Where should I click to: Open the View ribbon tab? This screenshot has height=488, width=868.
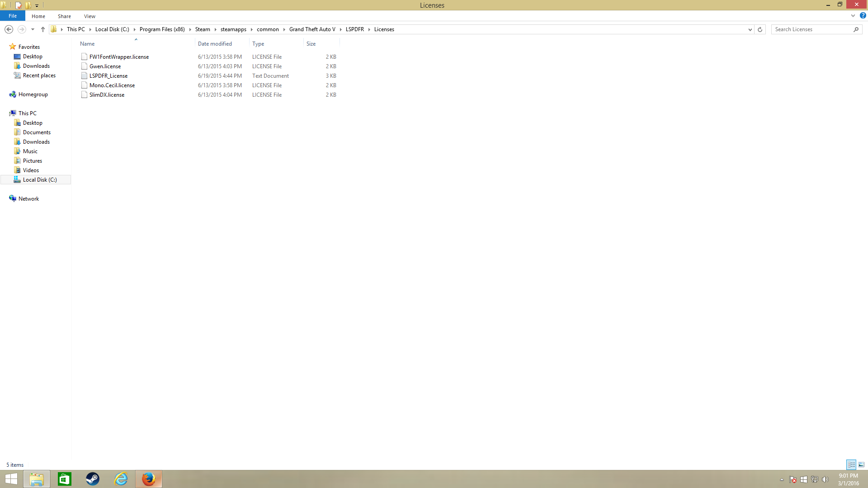[x=90, y=16]
